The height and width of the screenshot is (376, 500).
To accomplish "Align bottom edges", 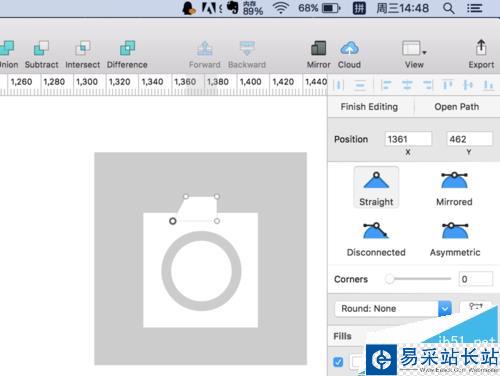I will click(488, 85).
